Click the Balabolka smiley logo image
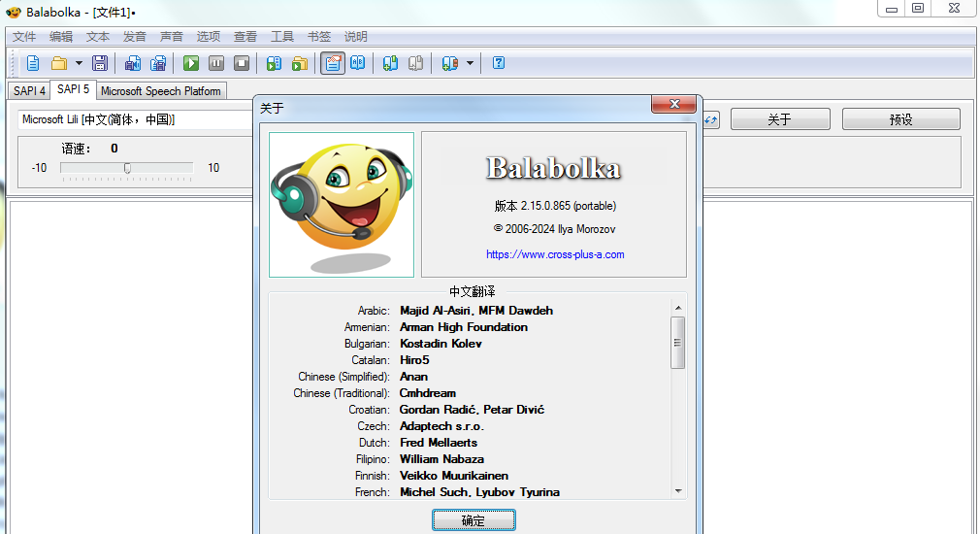This screenshot has height=534, width=980. click(x=342, y=205)
